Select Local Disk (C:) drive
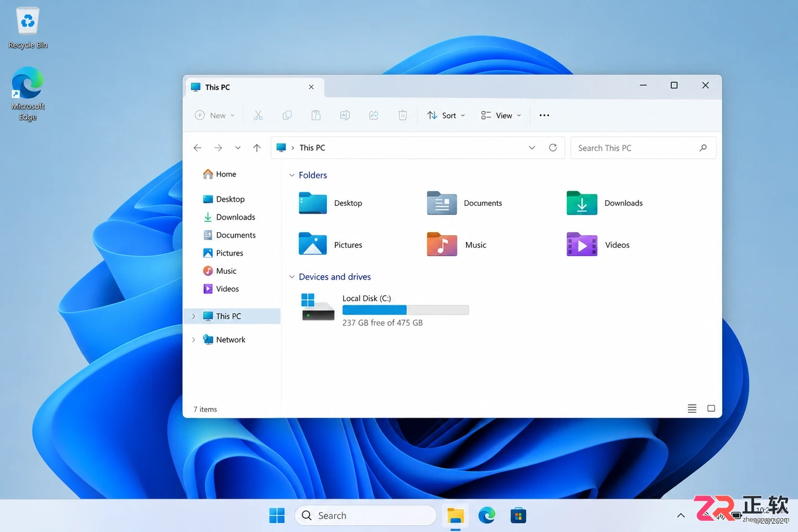The image size is (798, 532). coord(385,310)
